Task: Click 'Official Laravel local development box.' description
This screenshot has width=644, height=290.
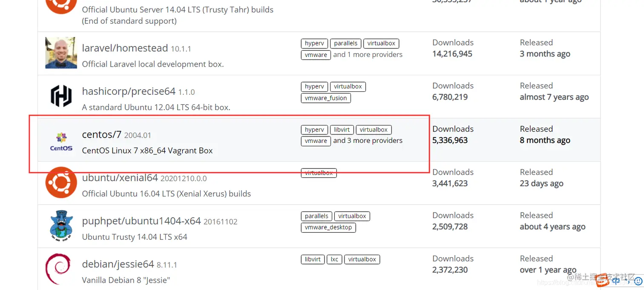Action: tap(153, 64)
